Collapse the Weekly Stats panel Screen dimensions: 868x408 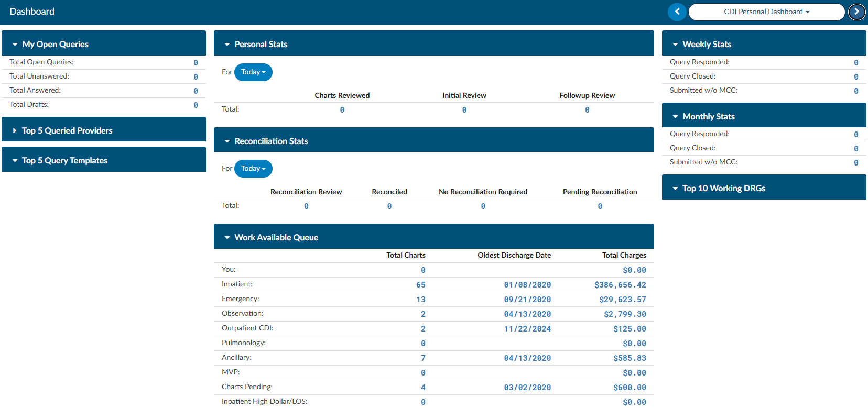point(764,44)
